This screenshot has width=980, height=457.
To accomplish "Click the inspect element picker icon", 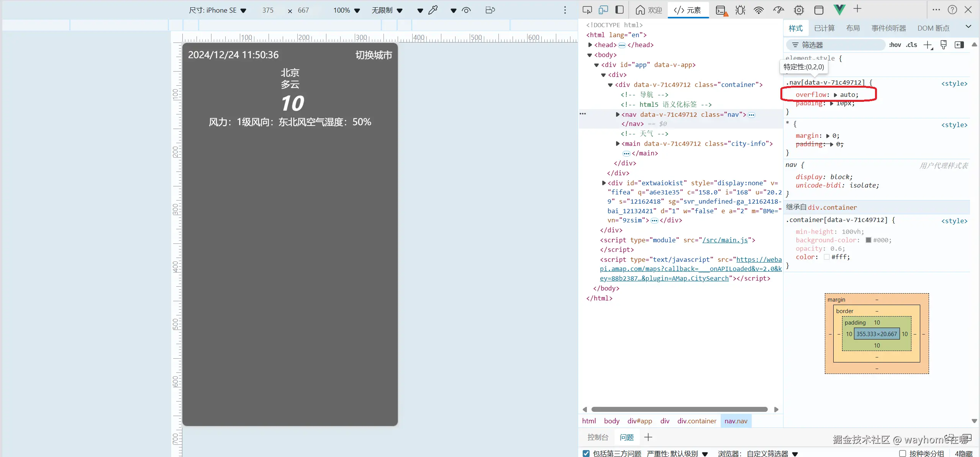I will coord(587,10).
